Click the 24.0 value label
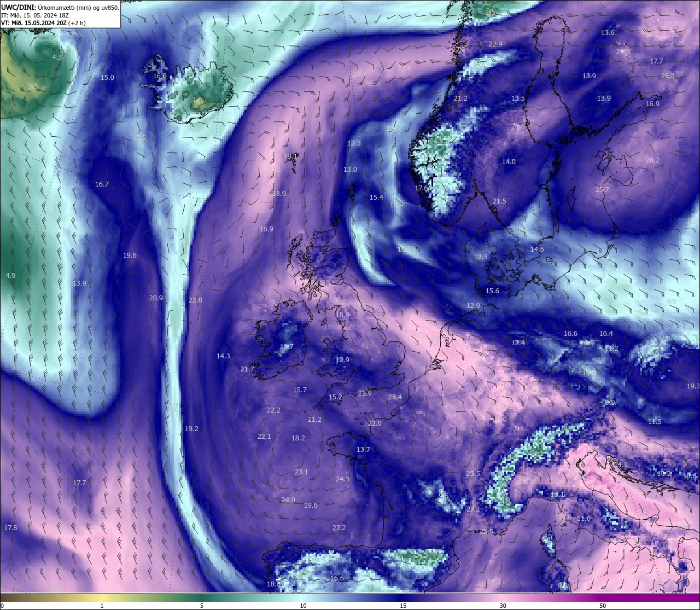 (x=288, y=499)
